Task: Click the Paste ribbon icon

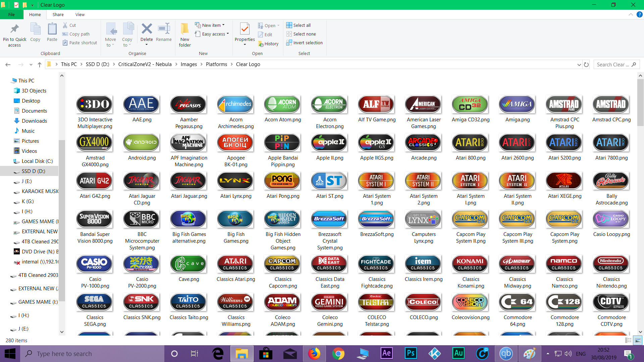Action: tap(52, 29)
